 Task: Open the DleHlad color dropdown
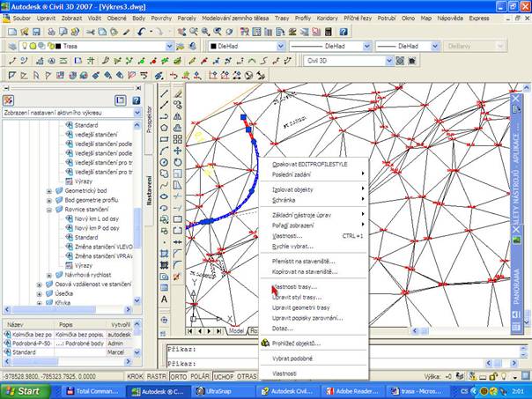coord(281,46)
